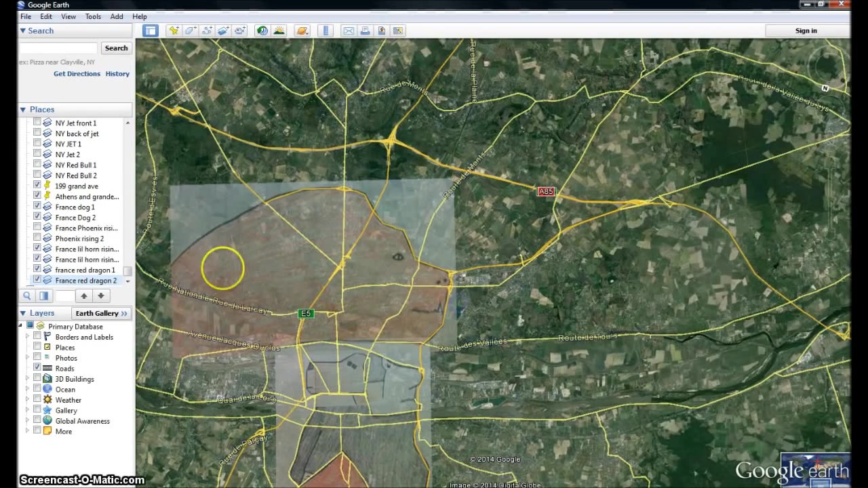The image size is (868, 488).
Task: Click the Ocean globe layer icon
Action: point(47,389)
